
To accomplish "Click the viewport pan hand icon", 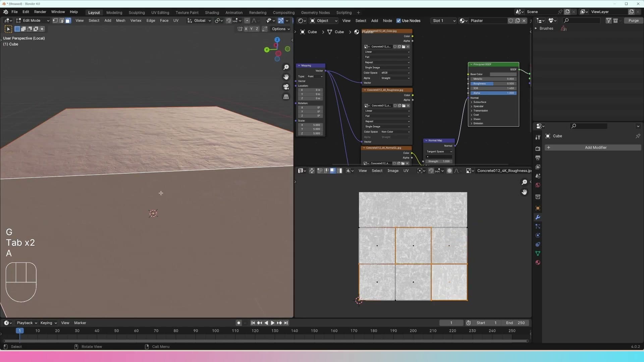I will point(286,77).
